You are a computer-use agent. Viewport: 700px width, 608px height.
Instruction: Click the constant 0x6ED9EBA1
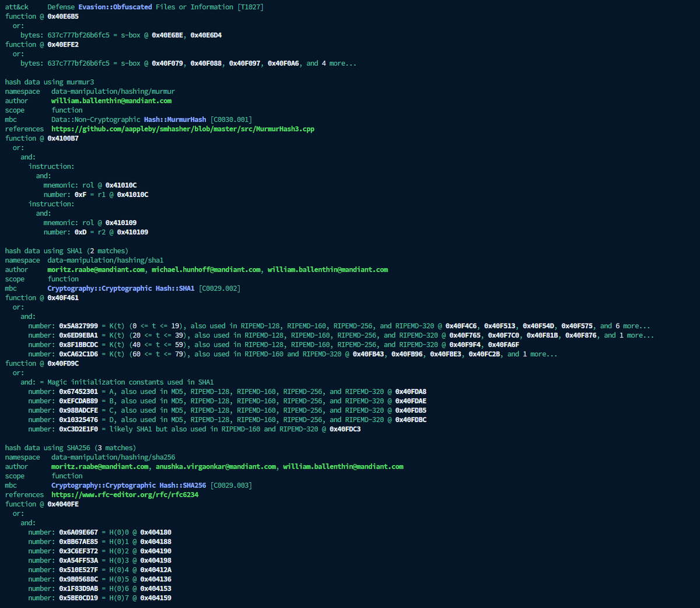tap(78, 335)
